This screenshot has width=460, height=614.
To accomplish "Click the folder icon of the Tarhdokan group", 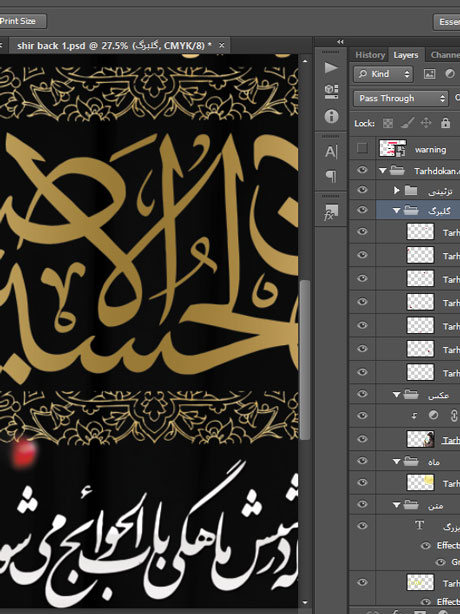I will point(397,170).
